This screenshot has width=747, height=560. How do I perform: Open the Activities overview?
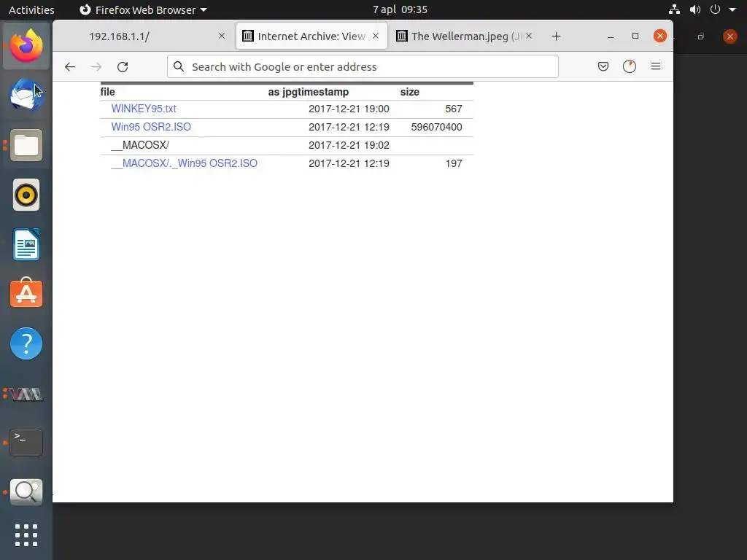tap(31, 9)
